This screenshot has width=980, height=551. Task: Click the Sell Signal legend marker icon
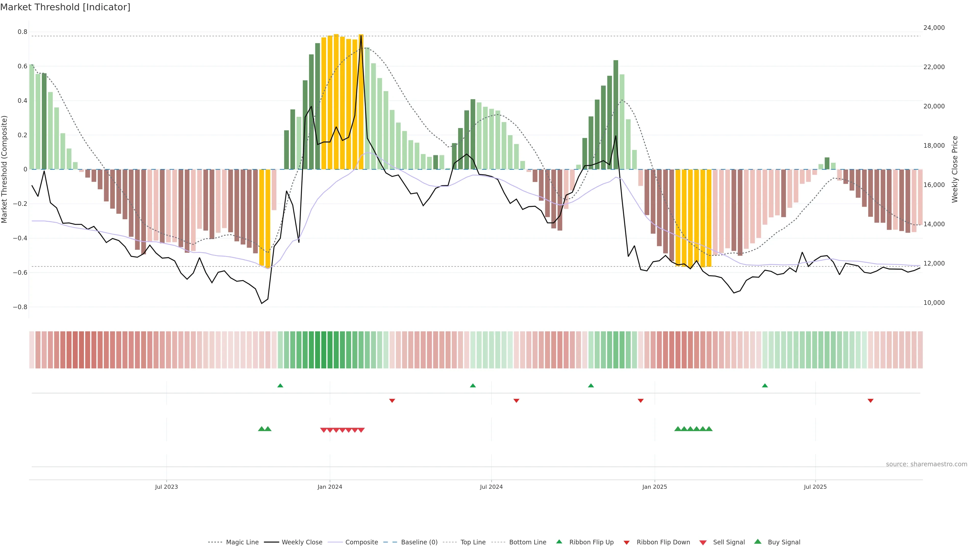[x=703, y=543]
